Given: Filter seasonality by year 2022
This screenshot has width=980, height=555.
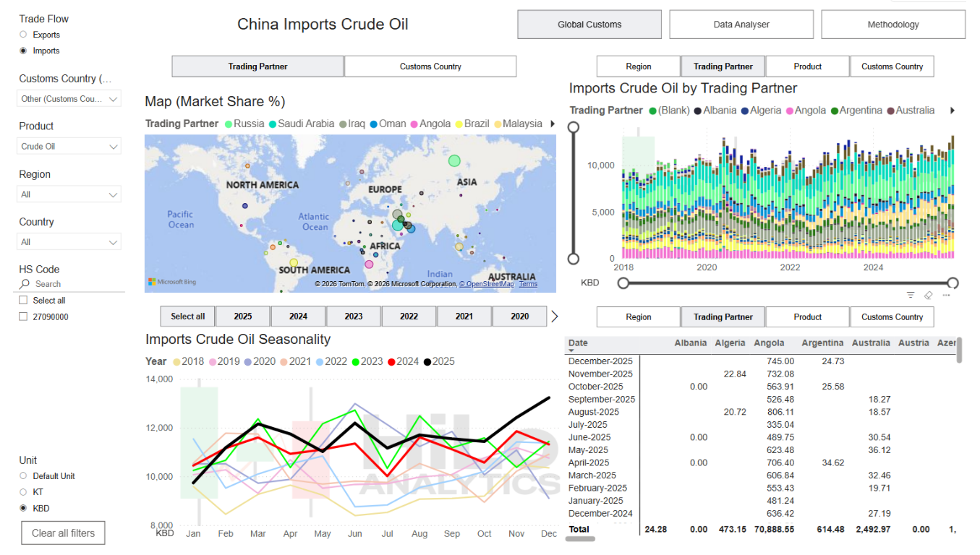Looking at the screenshot, I should pyautogui.click(x=409, y=317).
